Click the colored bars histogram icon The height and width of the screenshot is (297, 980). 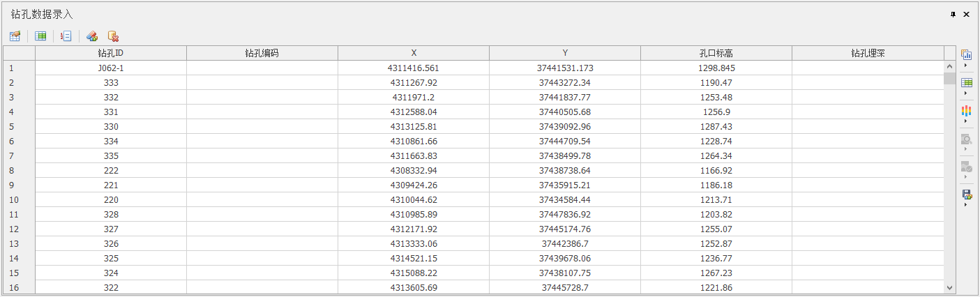(x=966, y=111)
